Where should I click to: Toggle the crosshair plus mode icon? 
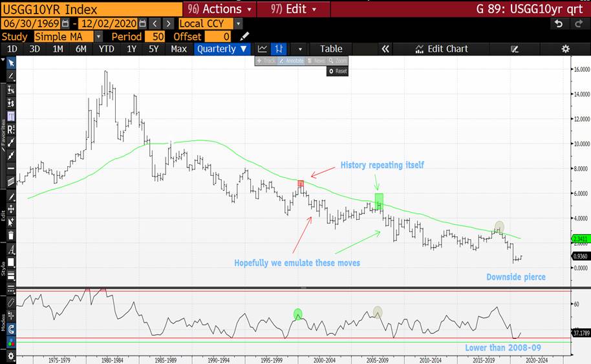click(11, 316)
